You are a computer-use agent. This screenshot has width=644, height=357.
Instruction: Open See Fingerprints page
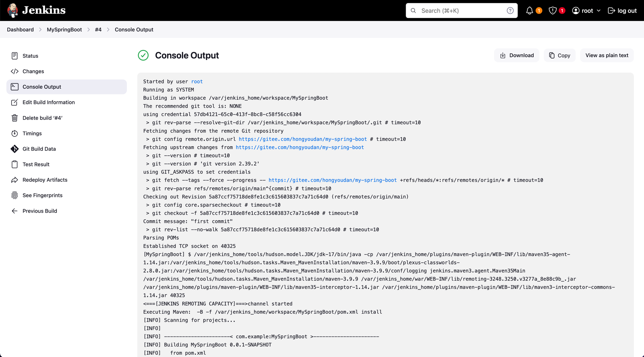(x=42, y=195)
